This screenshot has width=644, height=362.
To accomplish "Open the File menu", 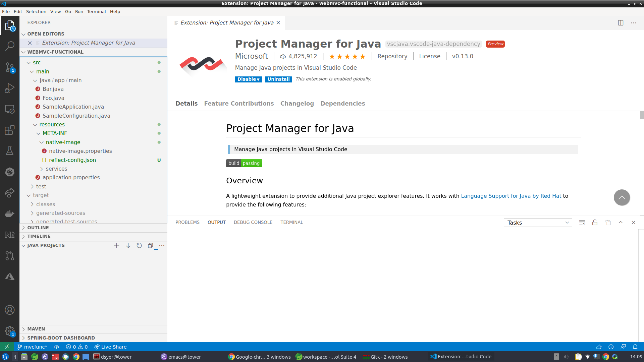I will coord(6,11).
